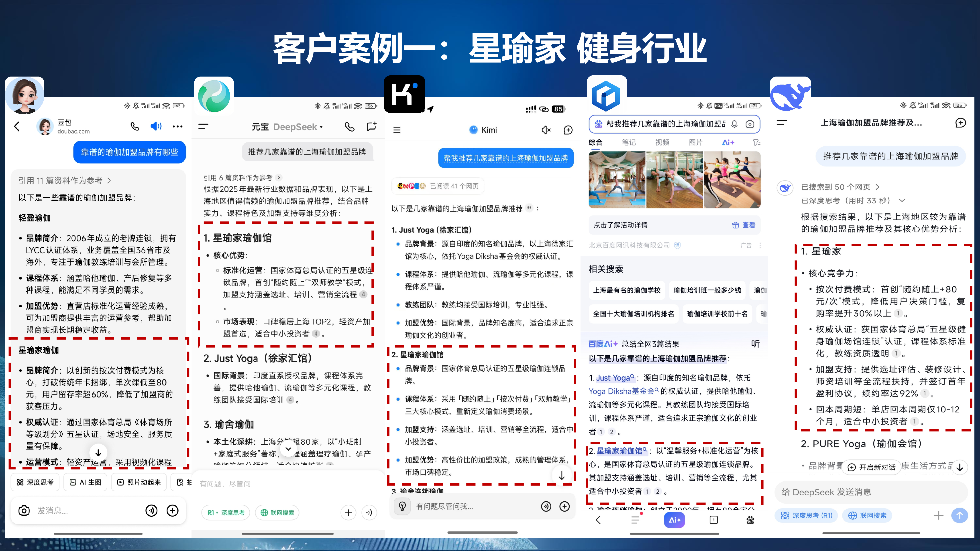Viewport: 980px width, 551px height.
Task: Toggle 深度思考 (R1) in DeepSeek
Action: tap(806, 516)
